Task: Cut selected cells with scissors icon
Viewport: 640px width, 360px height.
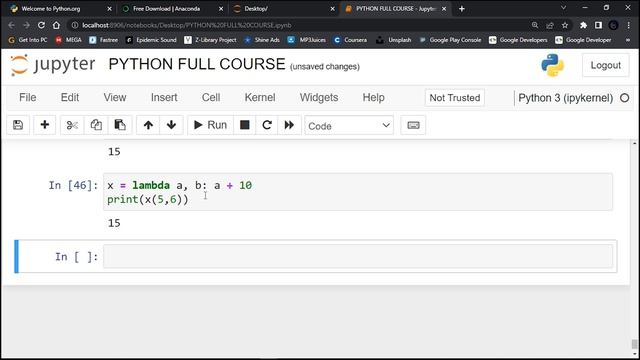Action: (x=72, y=125)
